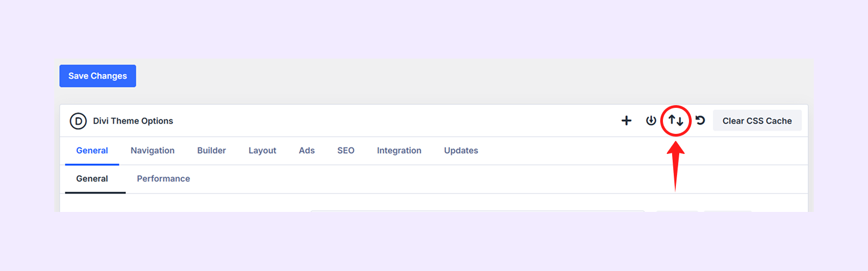Switch to the Performance sub-tab
The image size is (868, 271).
(x=163, y=179)
